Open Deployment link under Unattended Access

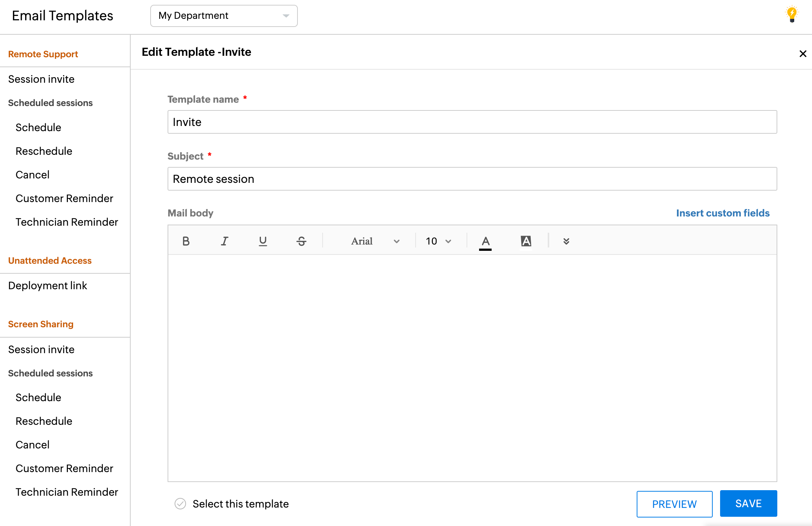pyautogui.click(x=48, y=286)
